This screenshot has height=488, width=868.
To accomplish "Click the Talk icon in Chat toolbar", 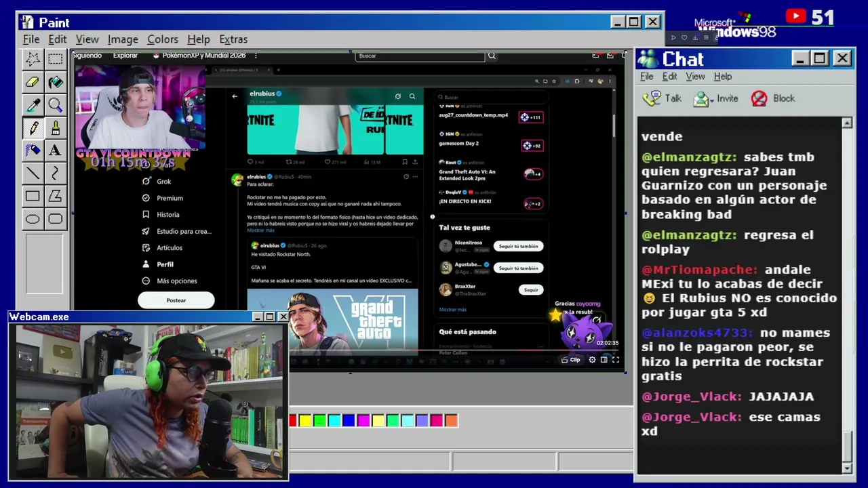I will pos(652,99).
